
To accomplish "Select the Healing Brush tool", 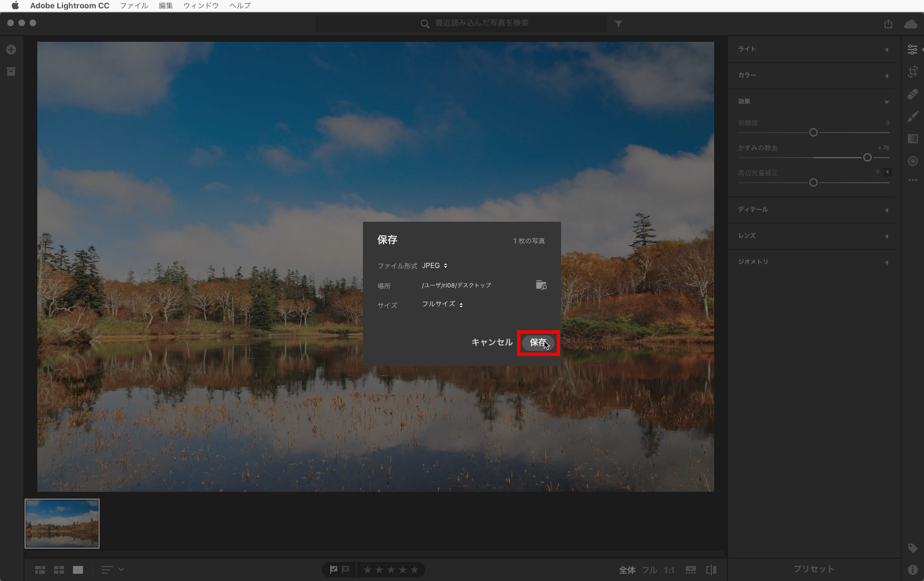I will (x=913, y=94).
